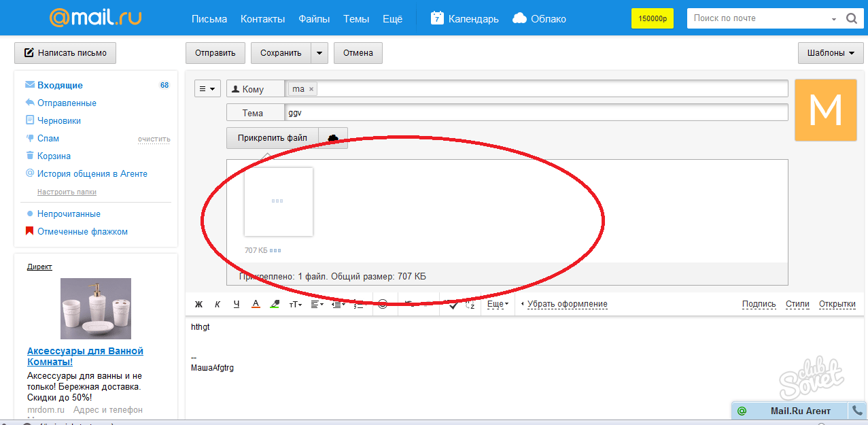Screen dimensions: 868x425
Task: Click Убрать оформление link
Action: [568, 304]
